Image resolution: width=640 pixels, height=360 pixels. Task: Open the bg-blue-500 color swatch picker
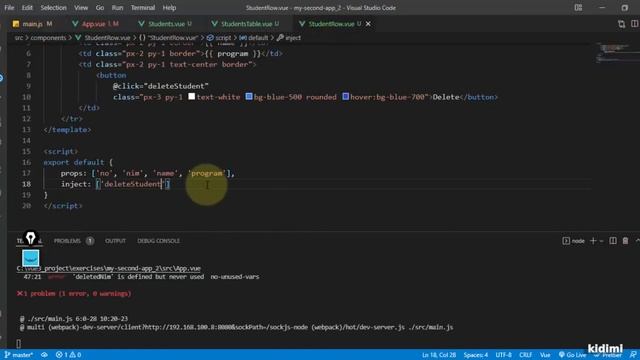pyautogui.click(x=249, y=97)
